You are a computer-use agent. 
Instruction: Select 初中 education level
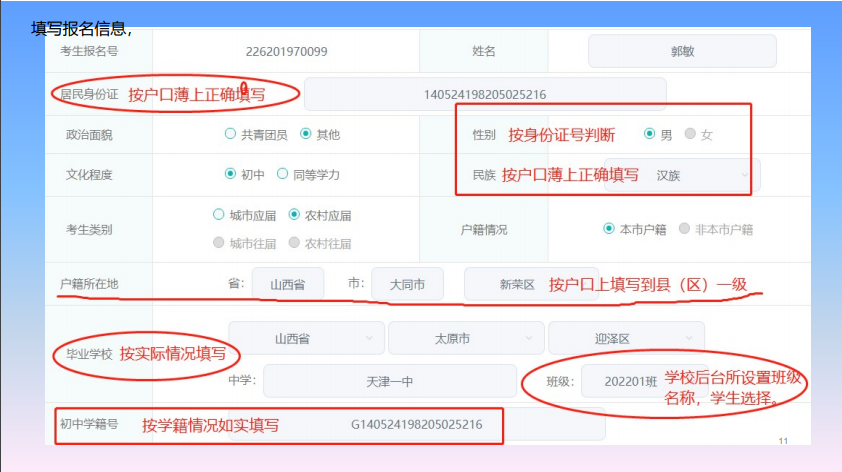coord(231,174)
